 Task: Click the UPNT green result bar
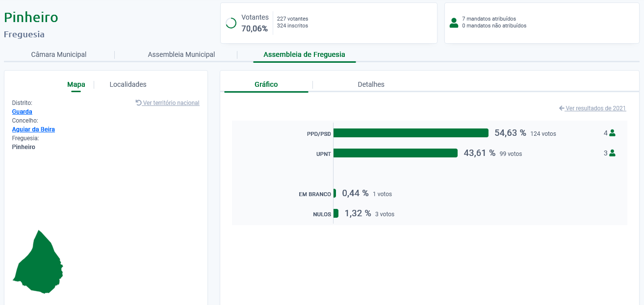[x=395, y=153]
